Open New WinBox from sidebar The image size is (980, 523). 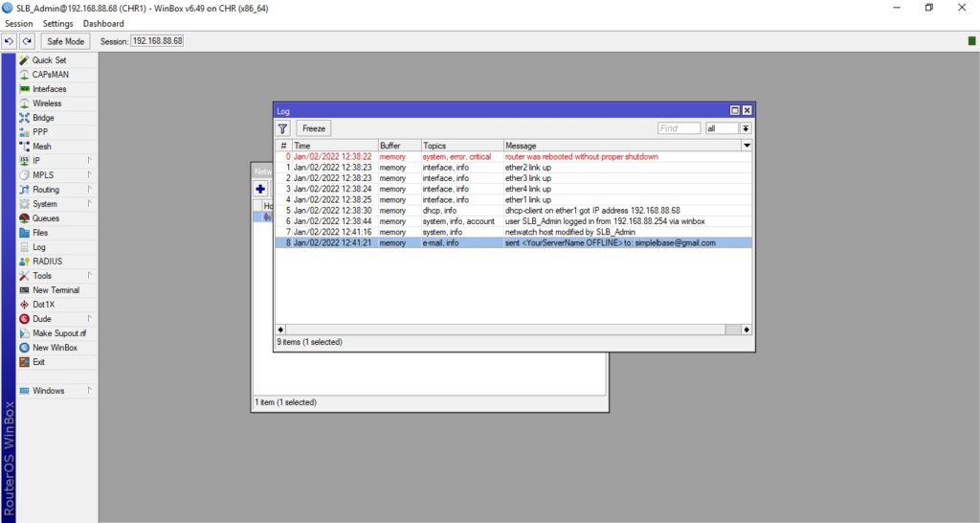tap(56, 348)
